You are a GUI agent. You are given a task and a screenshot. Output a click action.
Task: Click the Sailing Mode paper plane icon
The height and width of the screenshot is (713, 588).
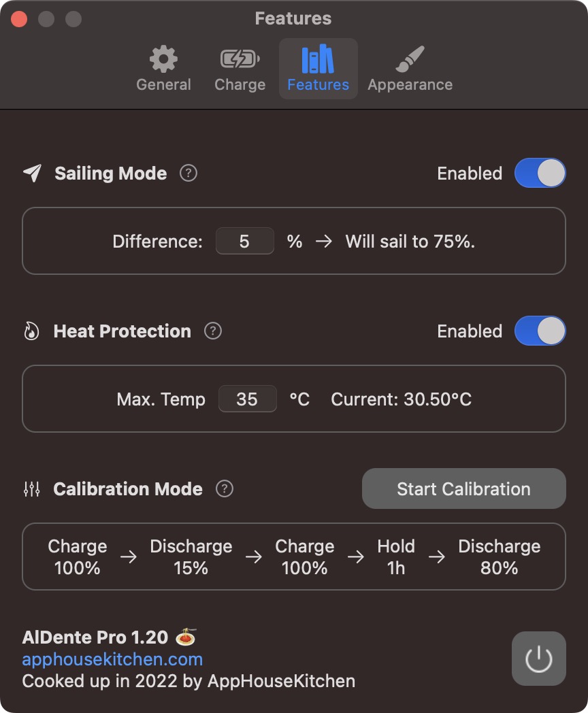[32, 173]
